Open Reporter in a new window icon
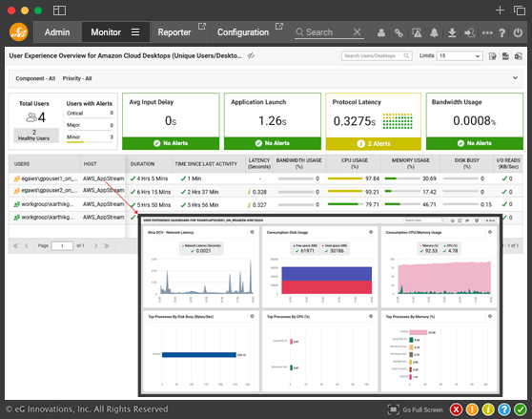Screen dimensions: 532x419 [202, 26]
